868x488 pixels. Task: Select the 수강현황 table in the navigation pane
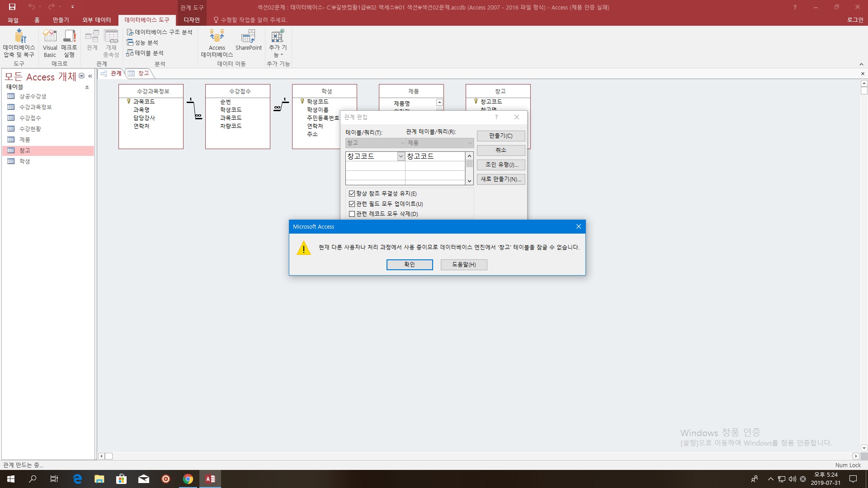coord(30,129)
